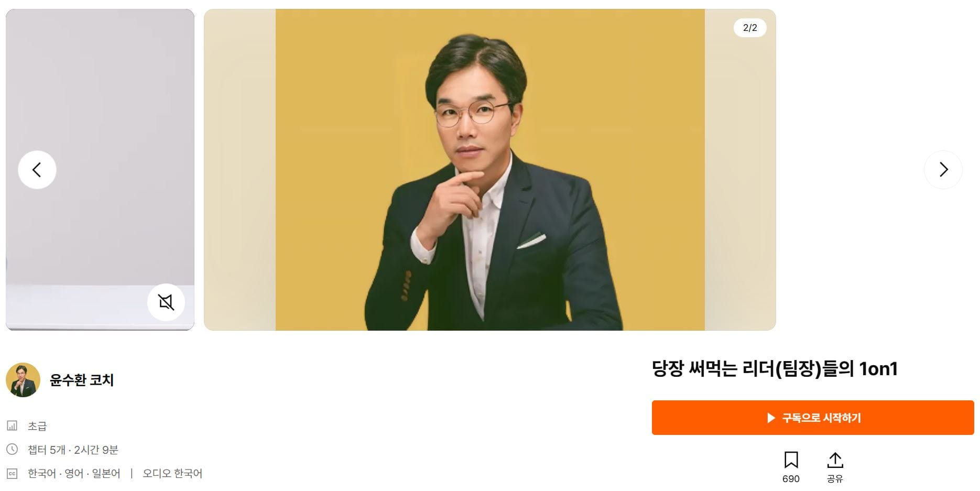The height and width of the screenshot is (491, 980).
Task: Select the preview video slide on the left
Action: point(100,170)
